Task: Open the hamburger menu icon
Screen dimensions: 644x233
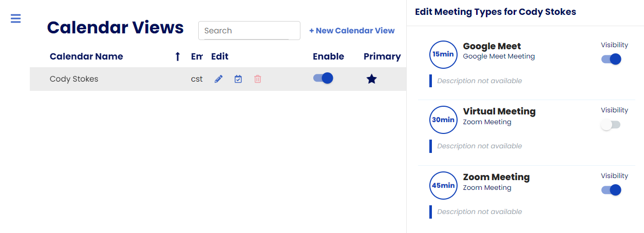Action: (16, 18)
